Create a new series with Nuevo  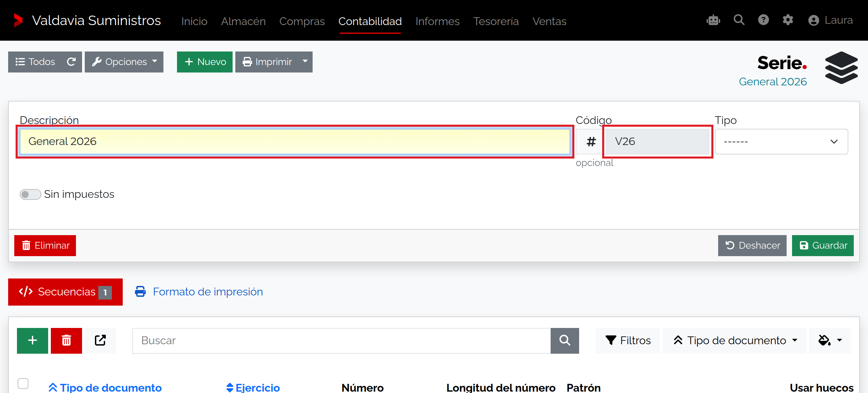[x=205, y=62]
